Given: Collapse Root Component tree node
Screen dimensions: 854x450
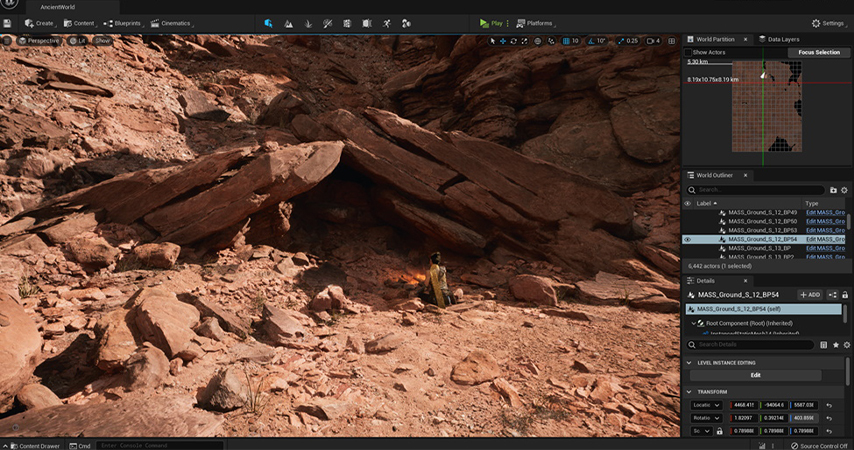Looking at the screenshot, I should [x=694, y=323].
